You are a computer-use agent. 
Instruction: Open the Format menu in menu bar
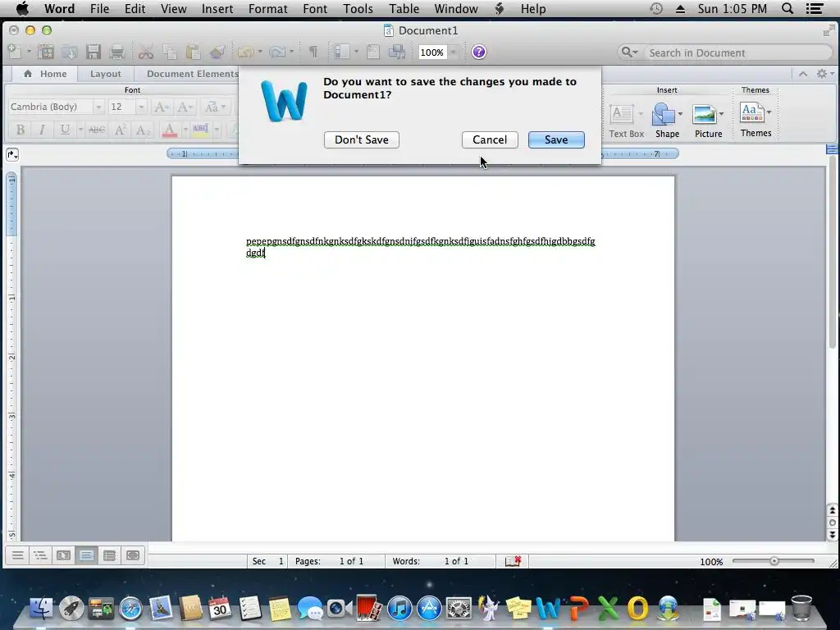(x=268, y=8)
